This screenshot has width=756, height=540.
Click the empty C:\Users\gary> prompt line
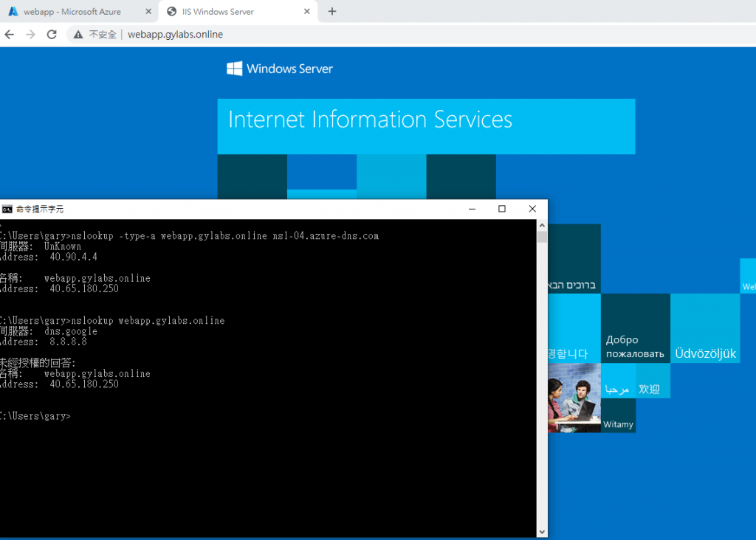(x=35, y=416)
